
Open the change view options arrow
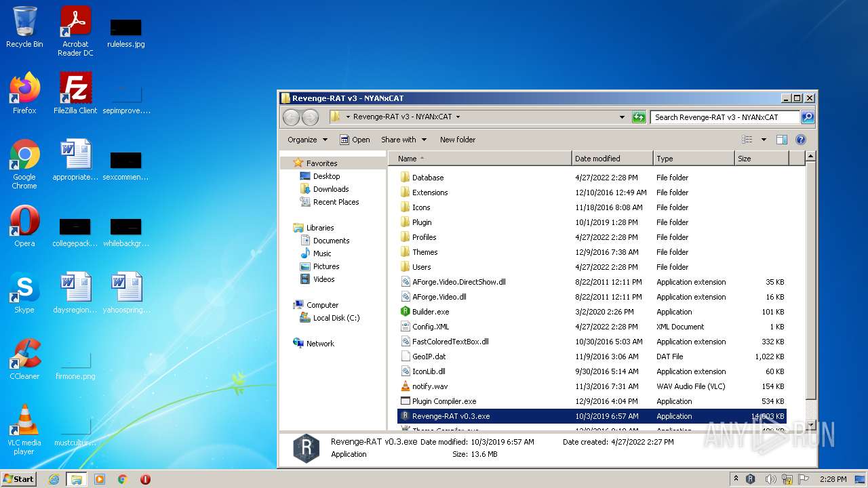[764, 140]
